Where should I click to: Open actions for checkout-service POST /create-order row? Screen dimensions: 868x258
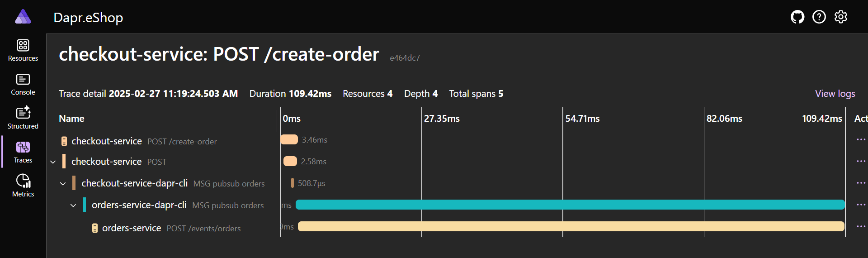click(x=861, y=140)
